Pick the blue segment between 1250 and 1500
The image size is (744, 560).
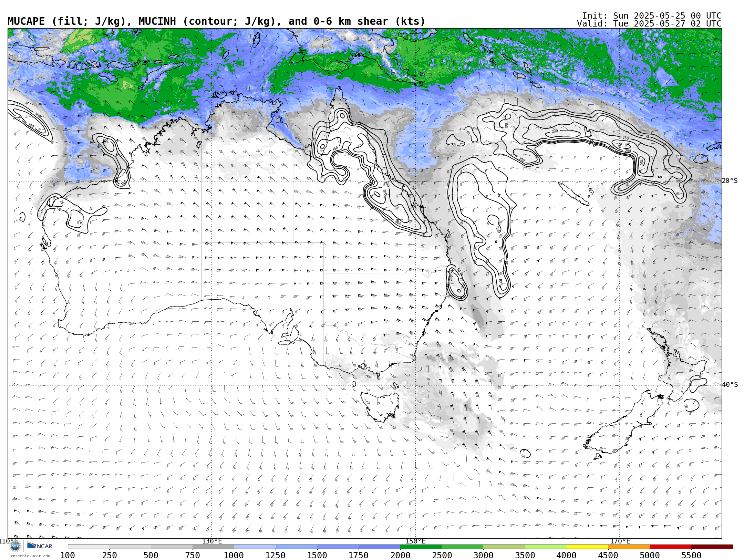(x=296, y=547)
